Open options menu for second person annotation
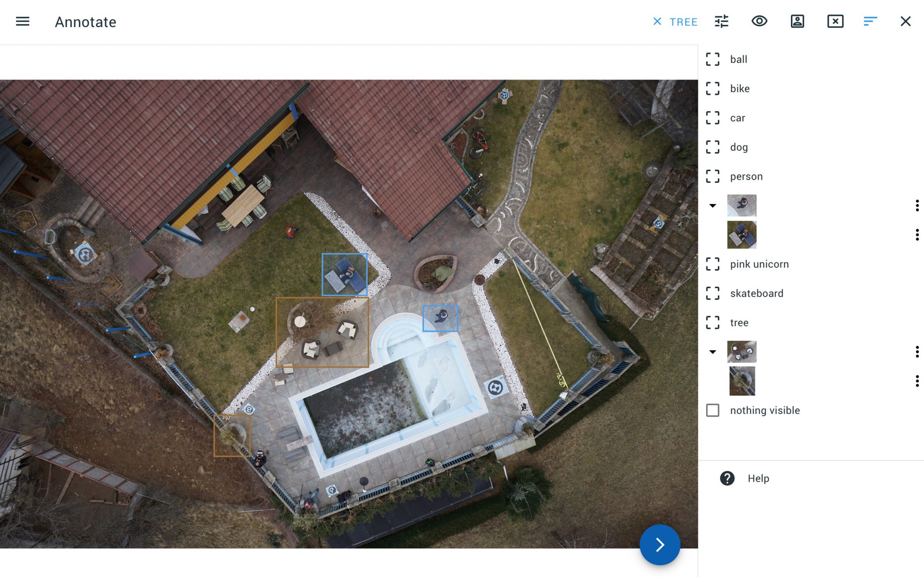924x577 pixels. tap(917, 235)
